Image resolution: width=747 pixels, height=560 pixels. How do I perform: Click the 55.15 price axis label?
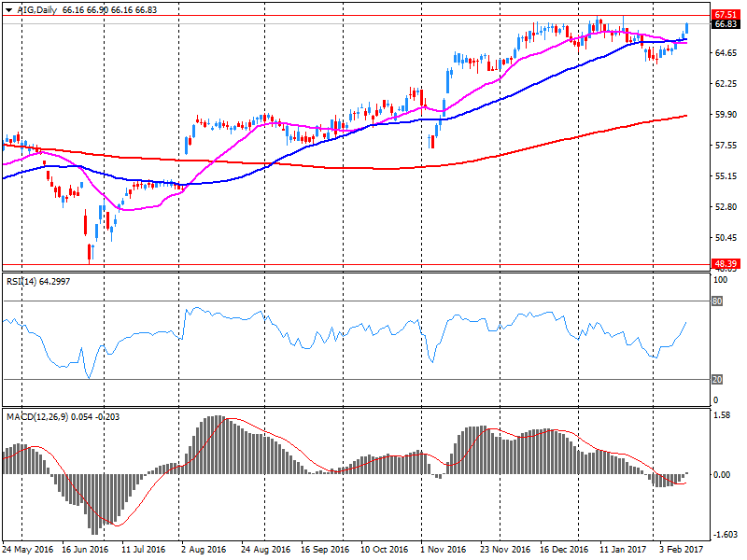(726, 175)
